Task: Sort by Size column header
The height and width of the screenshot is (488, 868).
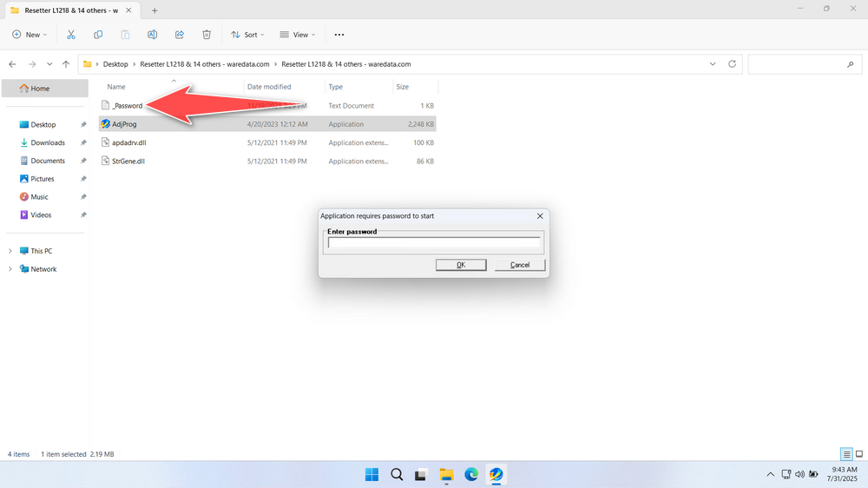Action: pos(403,87)
